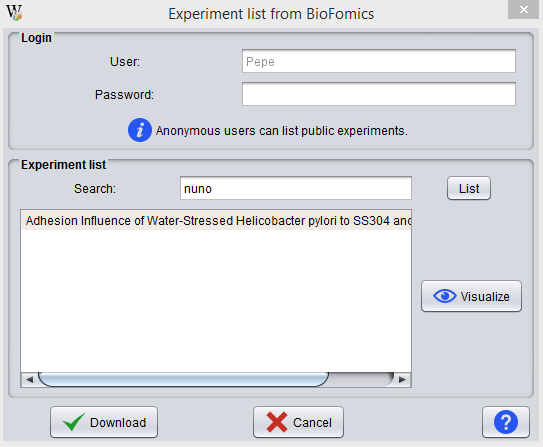Open help with the question mark button
This screenshot has width=543, height=447.
point(506,422)
